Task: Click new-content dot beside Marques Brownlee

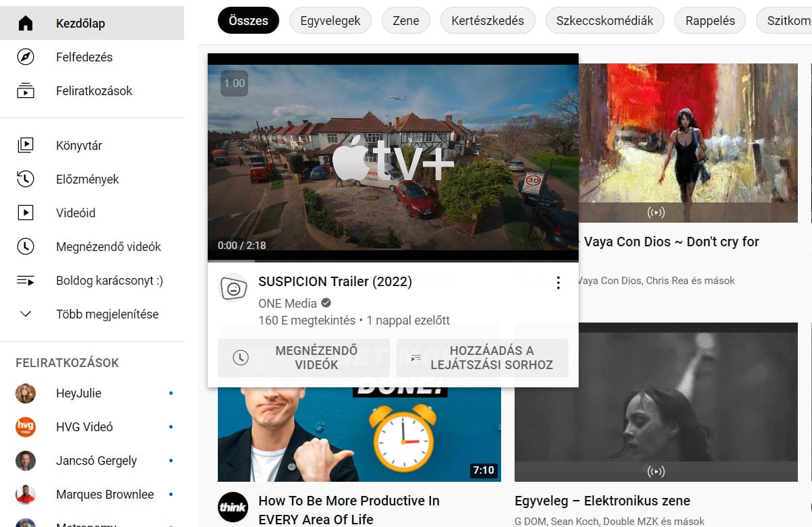Action: coord(171,494)
